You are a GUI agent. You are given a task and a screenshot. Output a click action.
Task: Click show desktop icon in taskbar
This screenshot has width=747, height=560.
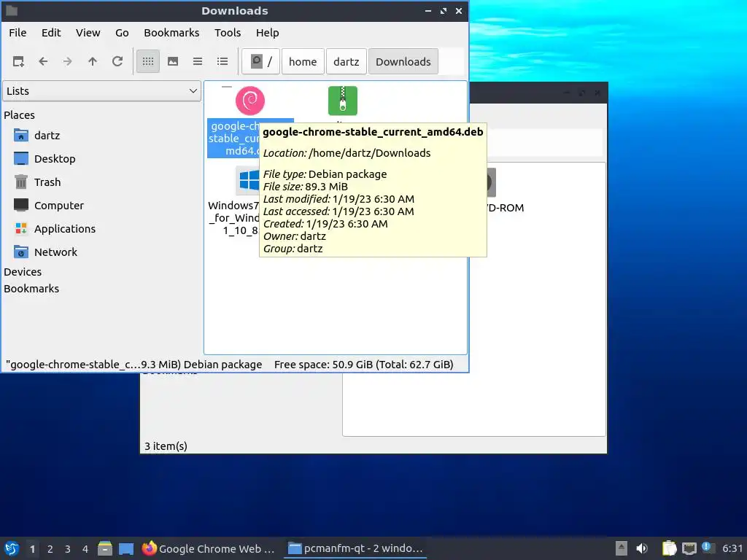(x=126, y=548)
